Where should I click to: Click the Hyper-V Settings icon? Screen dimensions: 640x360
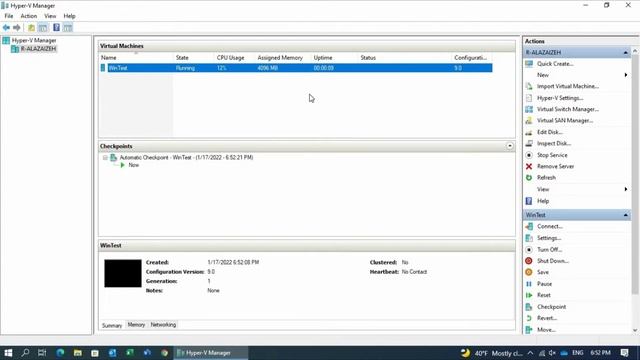pos(529,98)
